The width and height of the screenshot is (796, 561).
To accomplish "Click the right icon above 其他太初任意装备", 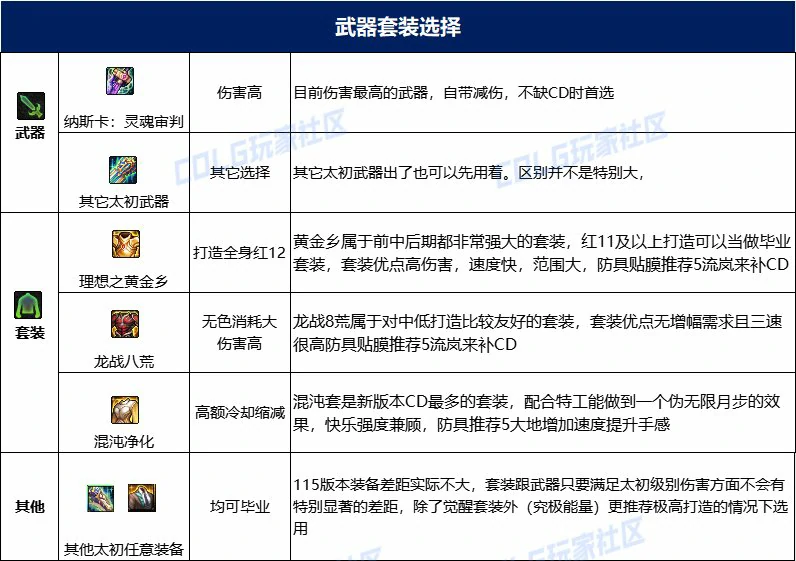I will (142, 498).
